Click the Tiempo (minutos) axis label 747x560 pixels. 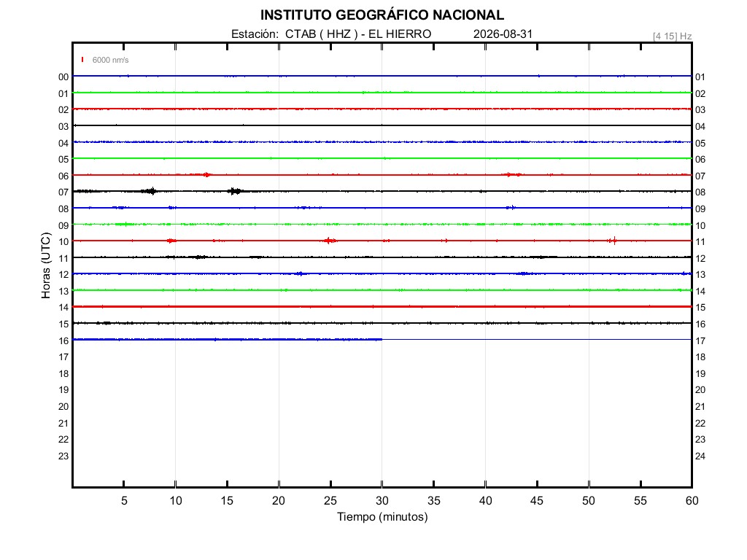[382, 517]
